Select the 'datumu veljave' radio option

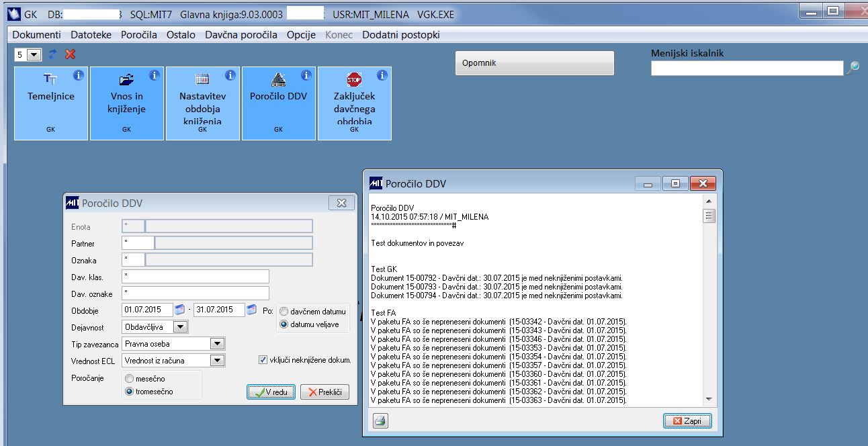(x=284, y=324)
